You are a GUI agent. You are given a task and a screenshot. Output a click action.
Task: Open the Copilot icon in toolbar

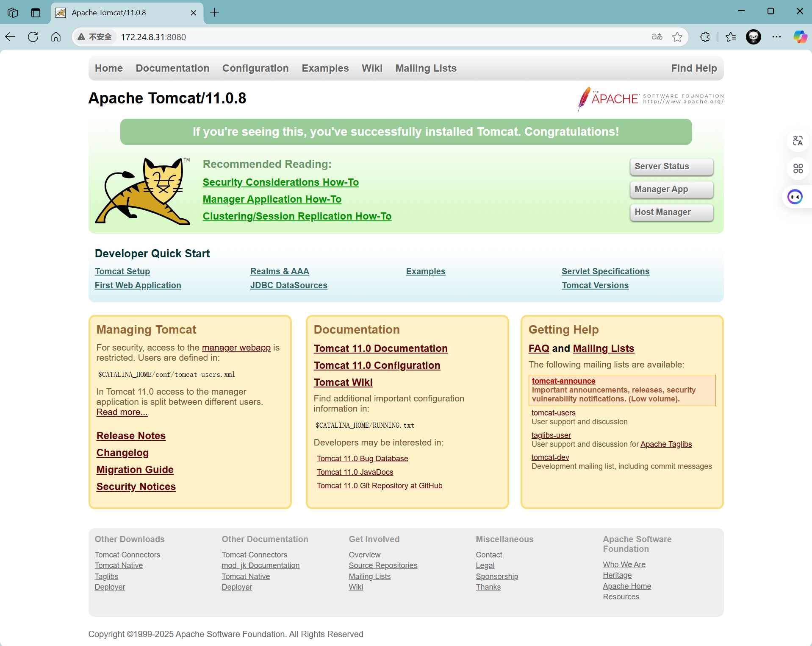pos(800,37)
